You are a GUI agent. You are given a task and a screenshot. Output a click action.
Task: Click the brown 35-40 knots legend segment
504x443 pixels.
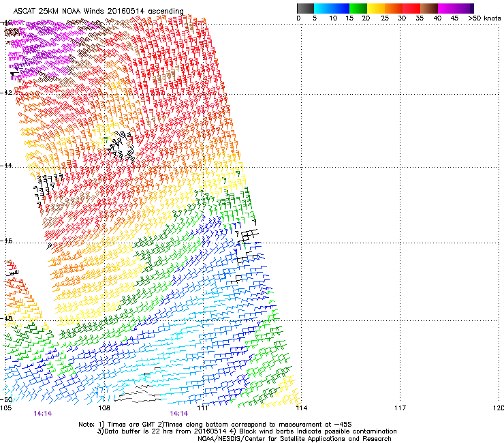[x=429, y=8]
